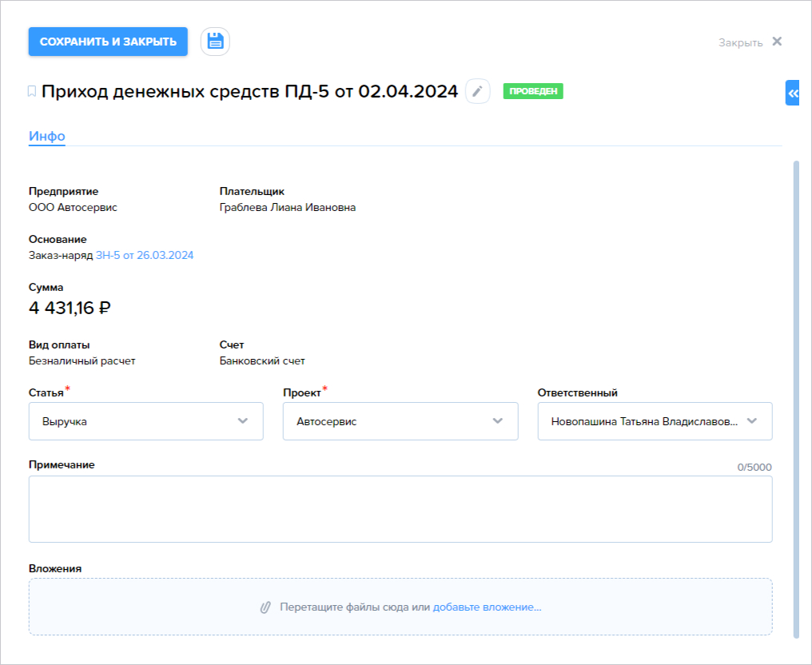
Task: Open the Проект dropdown showing Автосервис
Action: pyautogui.click(x=400, y=421)
